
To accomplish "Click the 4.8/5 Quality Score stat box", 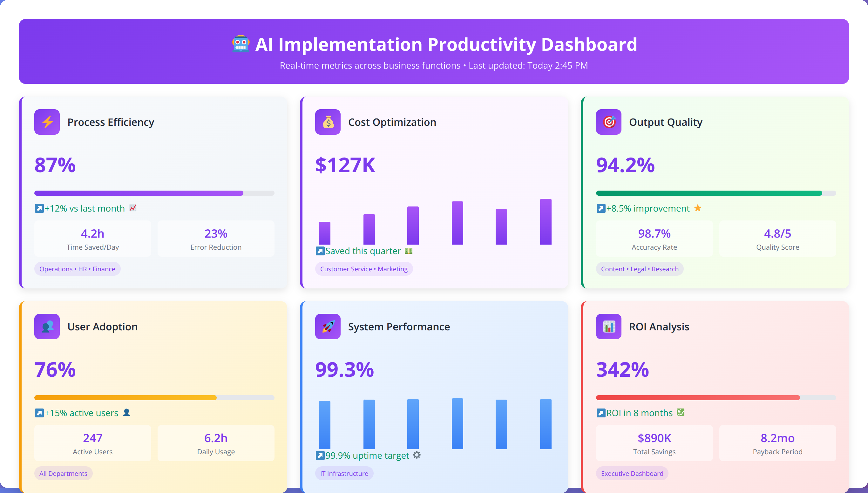I will coord(777,239).
